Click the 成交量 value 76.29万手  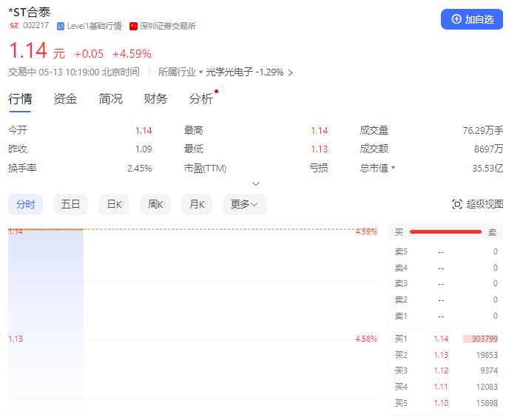483,130
